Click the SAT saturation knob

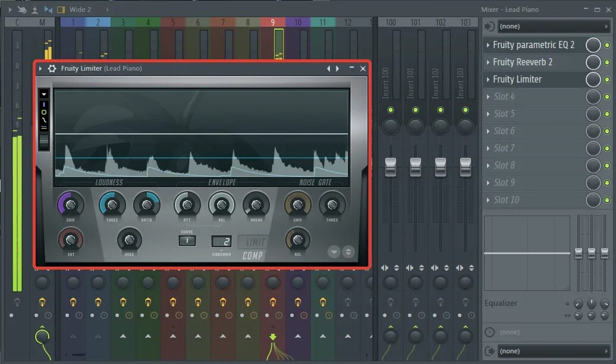coord(71,240)
